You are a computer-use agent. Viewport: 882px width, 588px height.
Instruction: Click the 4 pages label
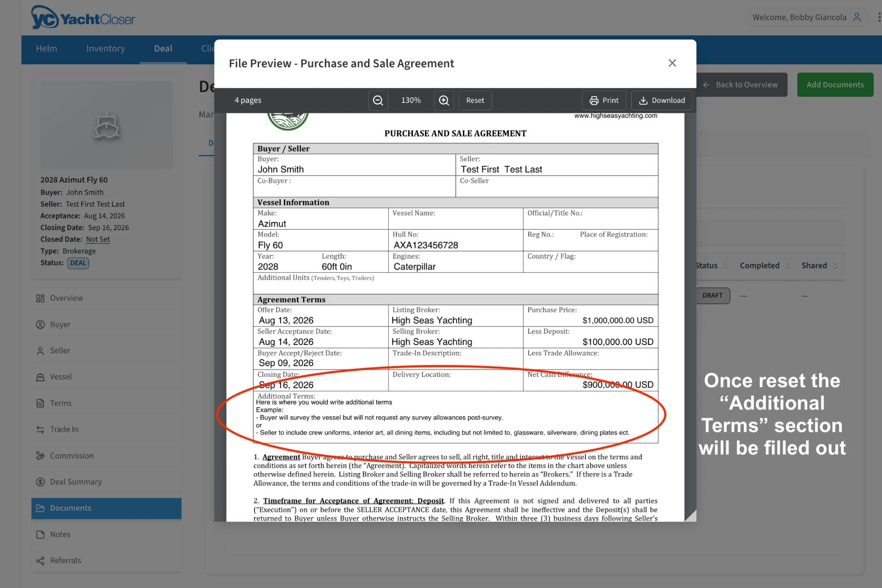coord(248,100)
